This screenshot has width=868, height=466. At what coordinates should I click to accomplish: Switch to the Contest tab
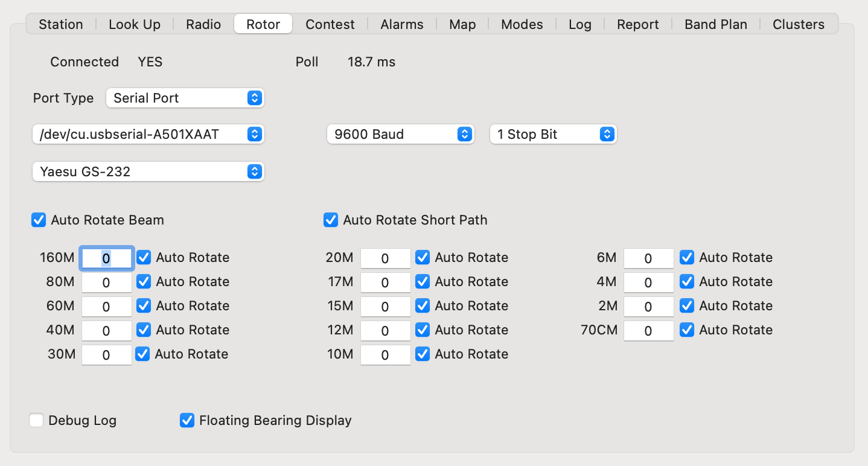pos(330,24)
